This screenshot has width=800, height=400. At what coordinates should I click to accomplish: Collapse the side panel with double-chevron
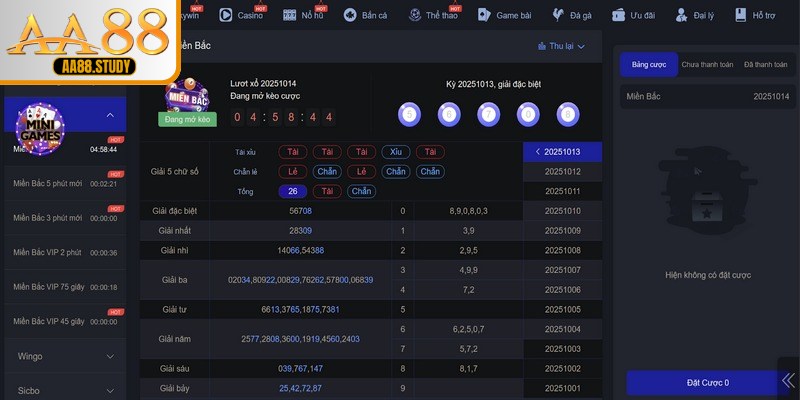(x=789, y=380)
